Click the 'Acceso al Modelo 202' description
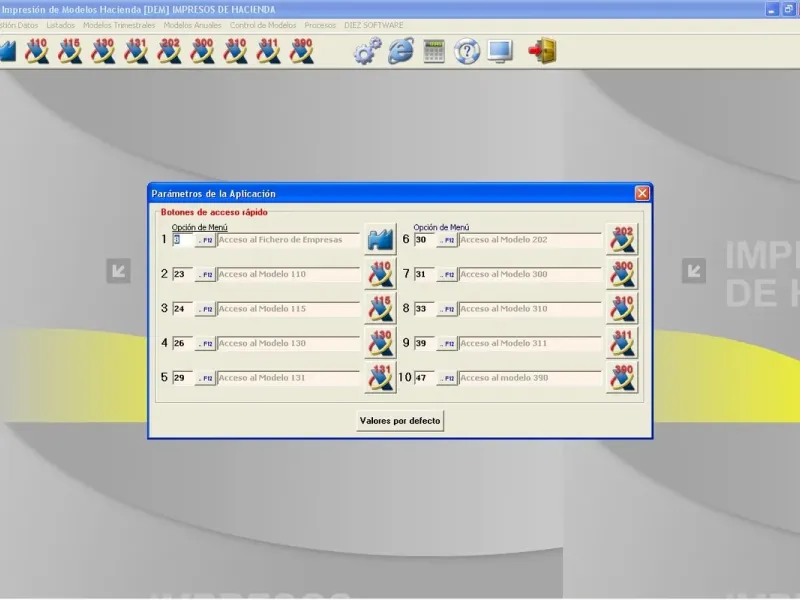The width and height of the screenshot is (800, 600). click(x=531, y=240)
